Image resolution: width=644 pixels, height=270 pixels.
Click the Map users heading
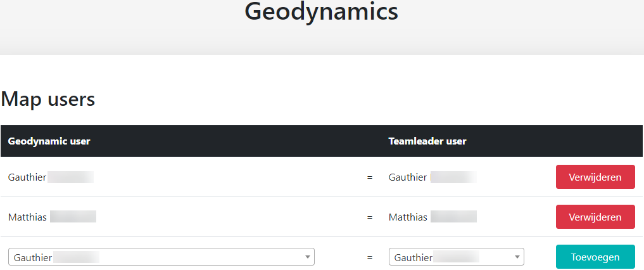(48, 99)
